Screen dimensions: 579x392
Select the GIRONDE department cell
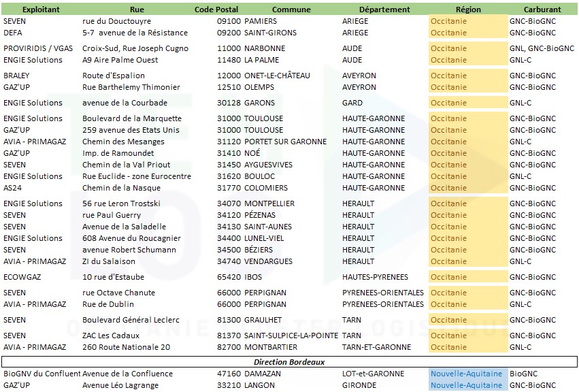[x=359, y=385]
